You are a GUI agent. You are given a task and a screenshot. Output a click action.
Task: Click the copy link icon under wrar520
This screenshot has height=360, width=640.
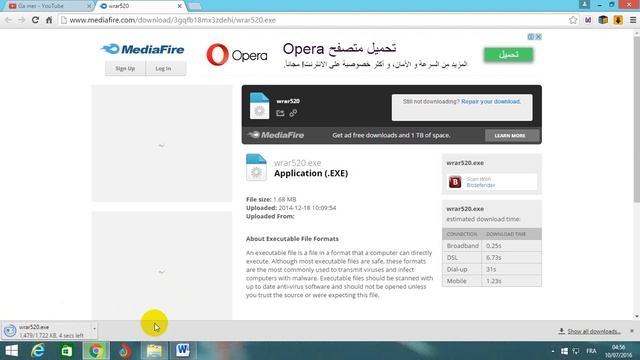293,113
